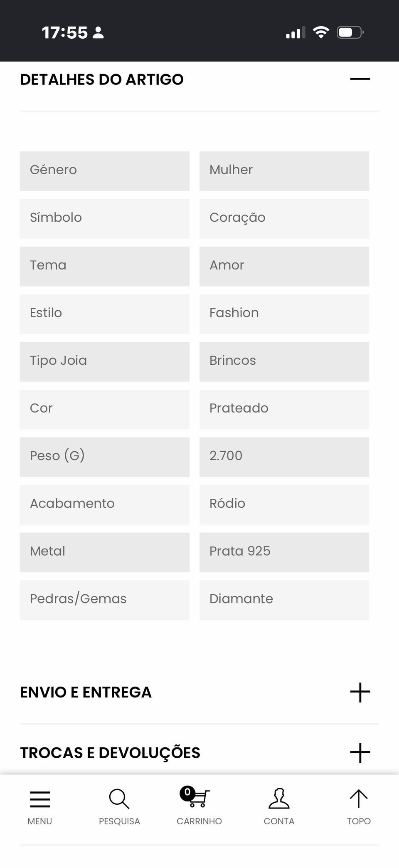Open the hamburger Menu icon
The width and height of the screenshot is (399, 868).
(40, 799)
